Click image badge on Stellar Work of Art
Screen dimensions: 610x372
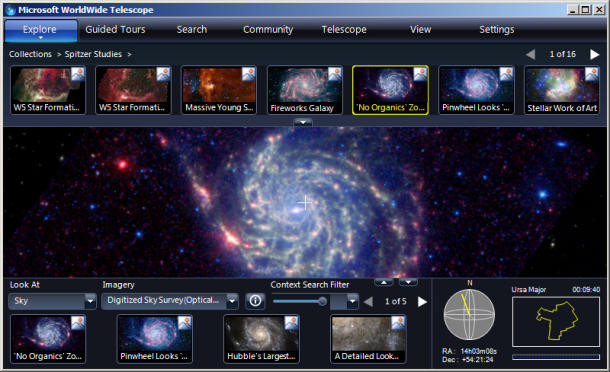pos(591,74)
